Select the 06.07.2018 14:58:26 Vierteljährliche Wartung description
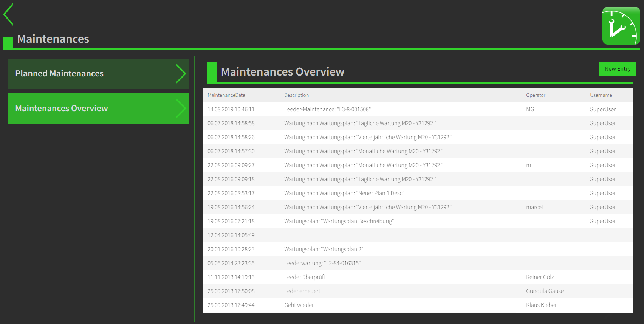The width and height of the screenshot is (644, 324). pos(368,137)
